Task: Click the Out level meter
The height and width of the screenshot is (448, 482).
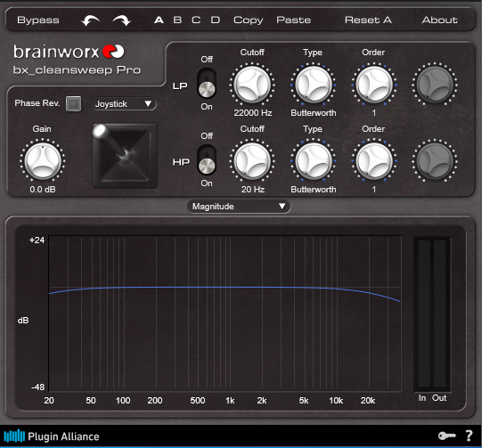Action: (439, 314)
